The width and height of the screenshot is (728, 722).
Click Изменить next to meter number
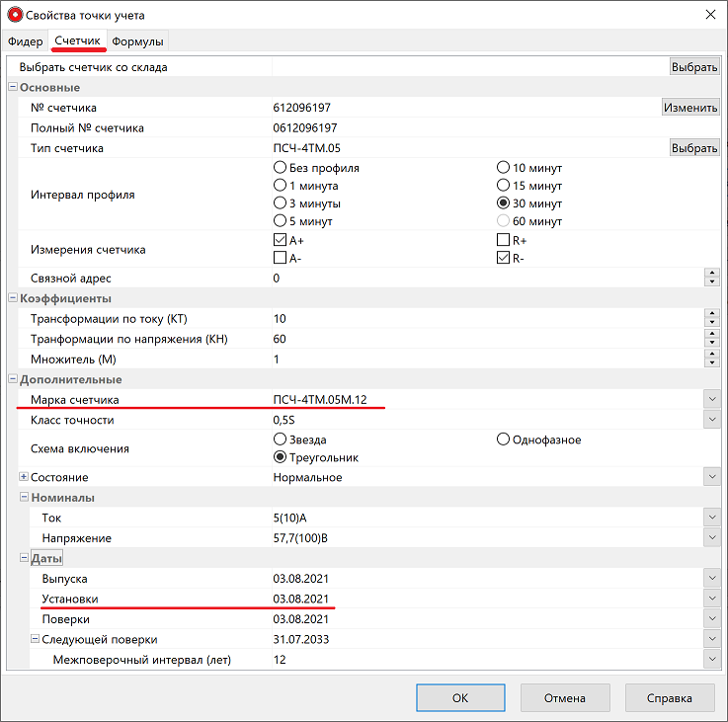point(689,107)
